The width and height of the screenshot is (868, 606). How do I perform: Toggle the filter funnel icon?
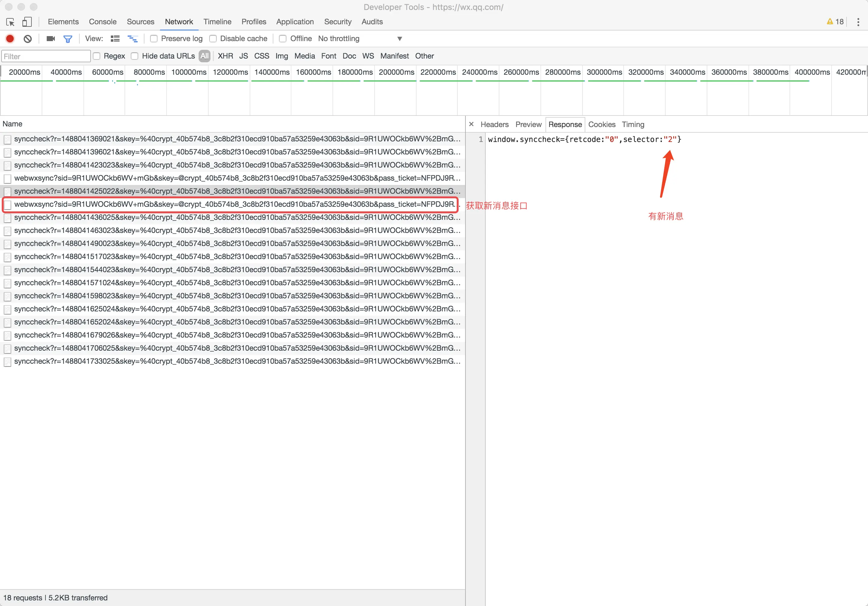[68, 39]
